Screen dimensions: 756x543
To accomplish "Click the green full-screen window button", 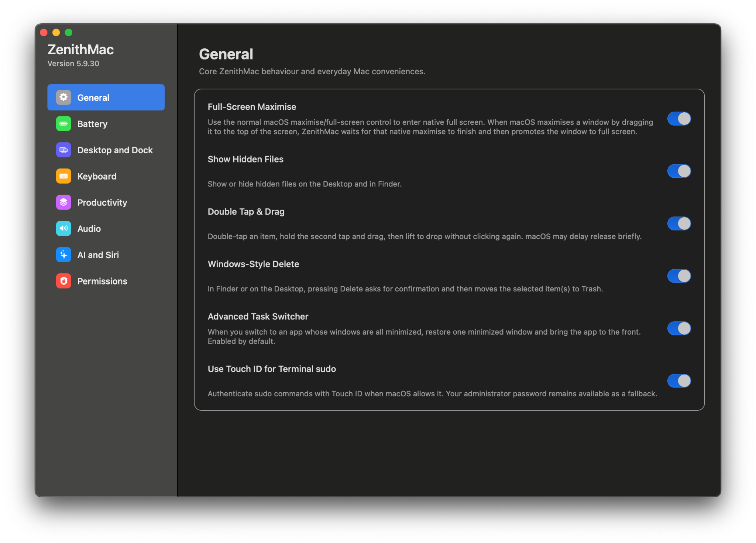I will click(x=69, y=33).
